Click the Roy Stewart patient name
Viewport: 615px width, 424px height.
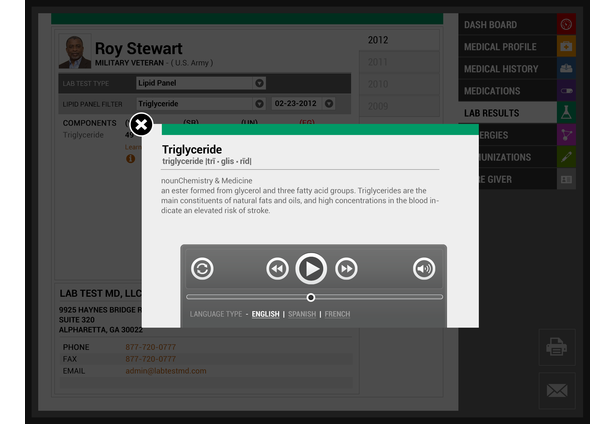click(138, 49)
